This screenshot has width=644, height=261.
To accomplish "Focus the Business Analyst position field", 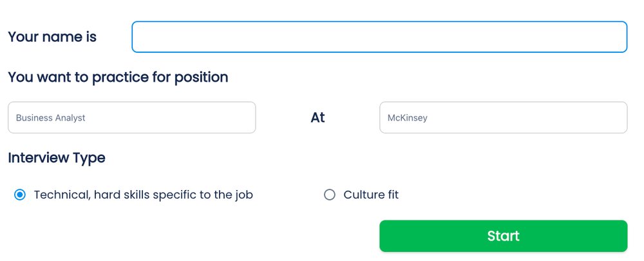I will point(131,118).
